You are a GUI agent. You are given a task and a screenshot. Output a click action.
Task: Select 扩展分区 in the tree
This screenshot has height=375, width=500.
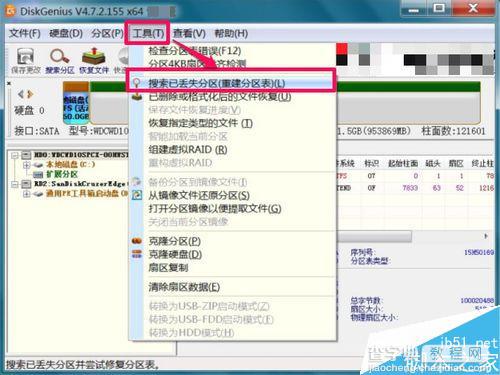pyautogui.click(x=62, y=174)
